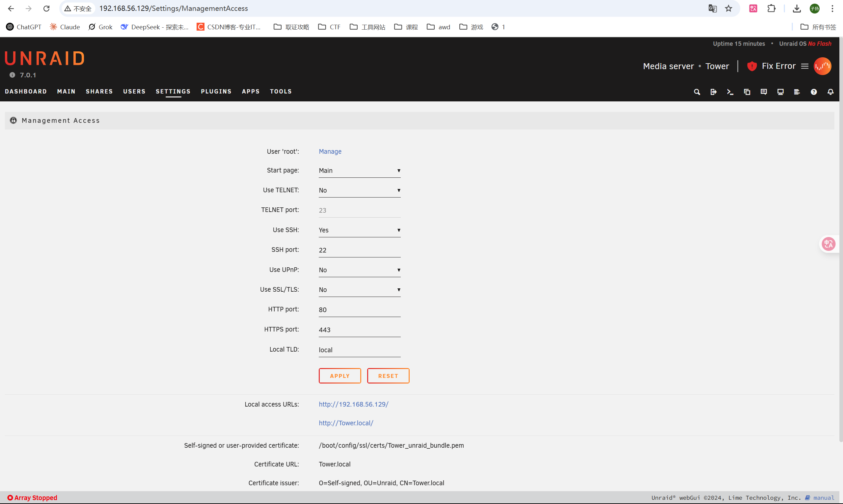
Task: Click the HTTPS port input field
Action: click(359, 330)
